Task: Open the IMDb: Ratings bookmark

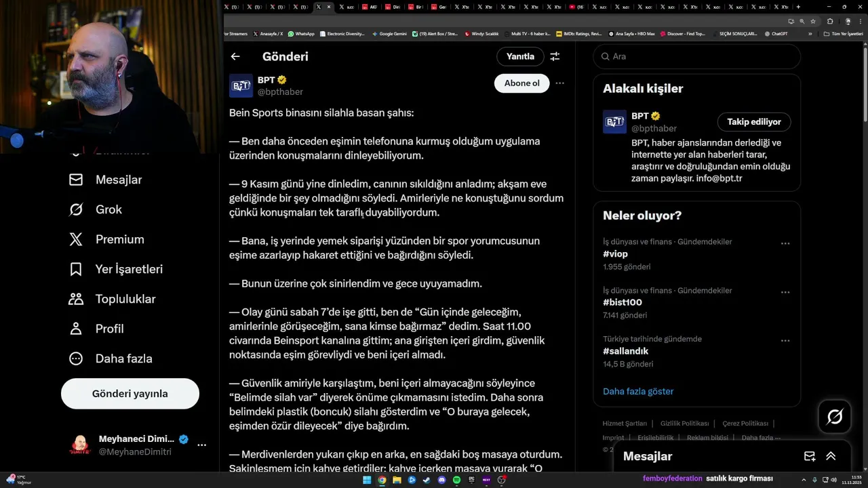Action: point(578,34)
